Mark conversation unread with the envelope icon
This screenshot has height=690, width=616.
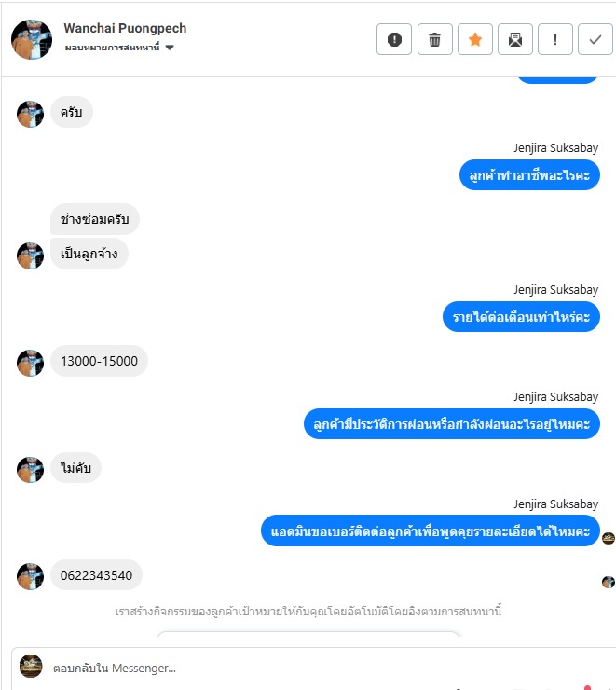pyautogui.click(x=514, y=39)
